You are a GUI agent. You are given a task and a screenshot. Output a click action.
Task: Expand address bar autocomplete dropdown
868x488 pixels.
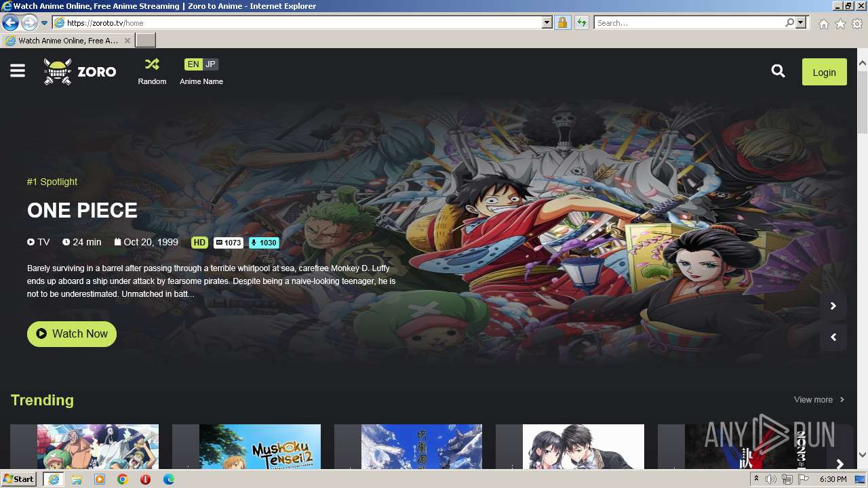click(547, 23)
